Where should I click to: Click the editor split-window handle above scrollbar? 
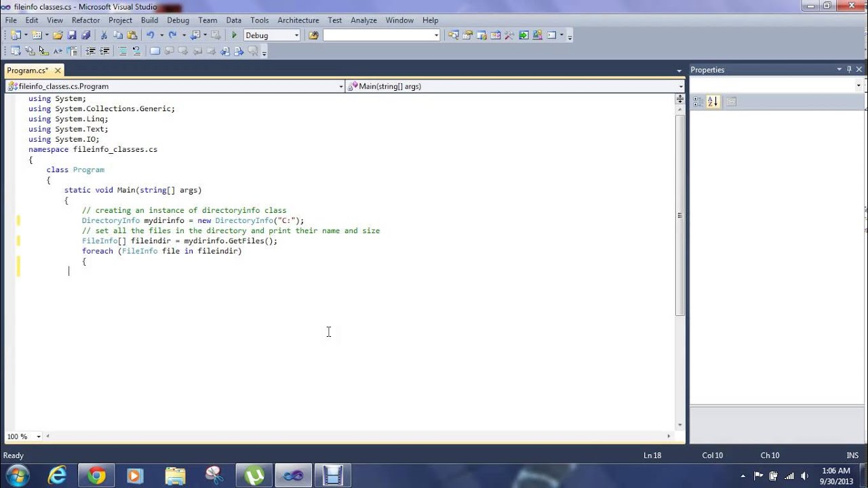[680, 99]
